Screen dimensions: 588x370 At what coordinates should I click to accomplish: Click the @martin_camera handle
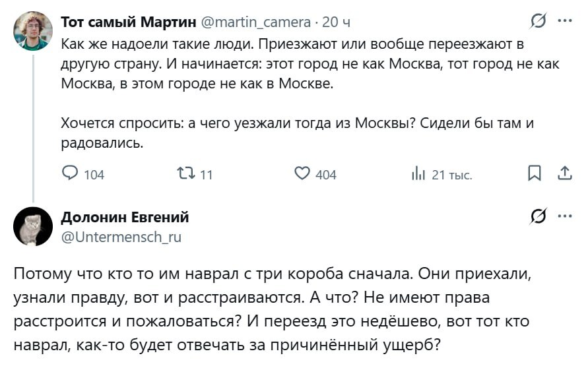[x=255, y=22]
